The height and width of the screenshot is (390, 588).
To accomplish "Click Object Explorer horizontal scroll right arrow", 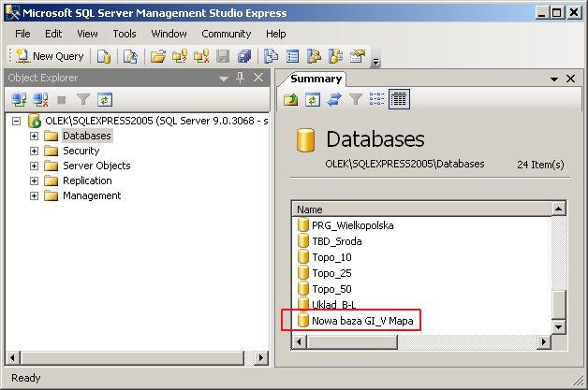I will (x=260, y=358).
